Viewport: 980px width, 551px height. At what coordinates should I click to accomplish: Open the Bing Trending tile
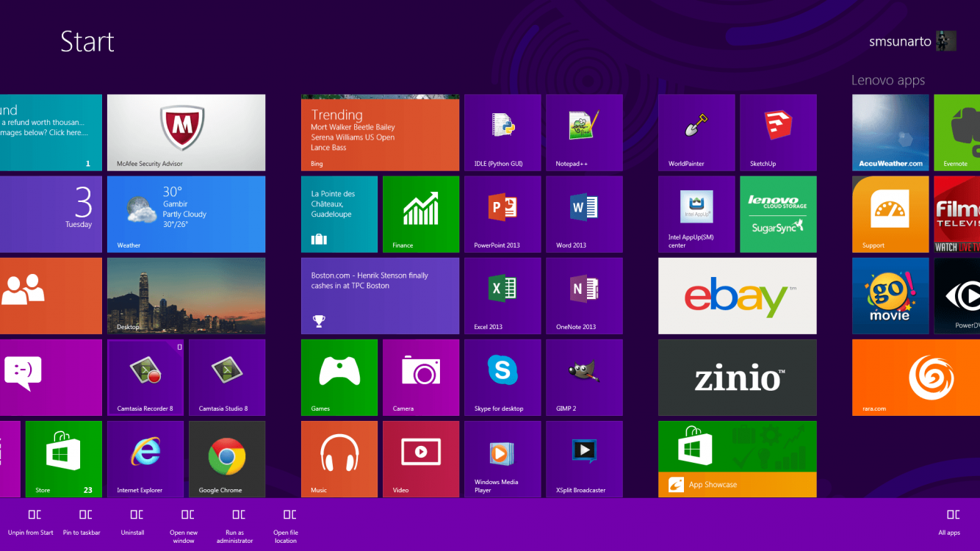pyautogui.click(x=380, y=133)
